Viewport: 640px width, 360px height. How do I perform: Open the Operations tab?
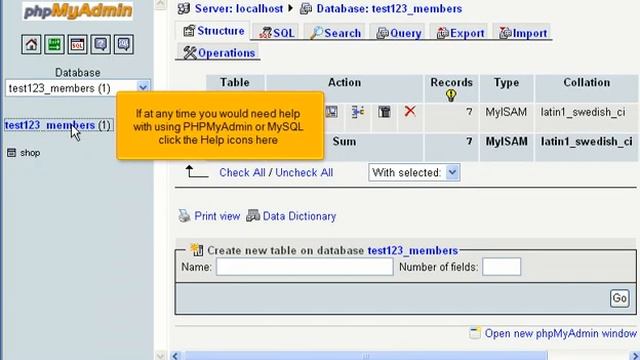pyautogui.click(x=218, y=53)
